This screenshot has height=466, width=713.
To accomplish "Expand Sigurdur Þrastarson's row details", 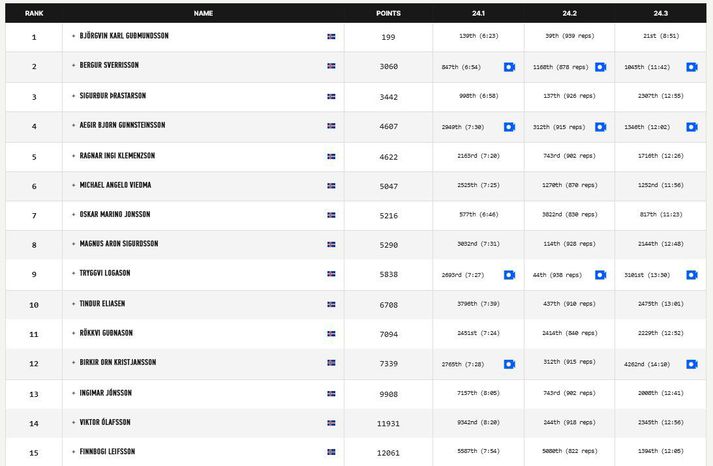I will coord(73,96).
